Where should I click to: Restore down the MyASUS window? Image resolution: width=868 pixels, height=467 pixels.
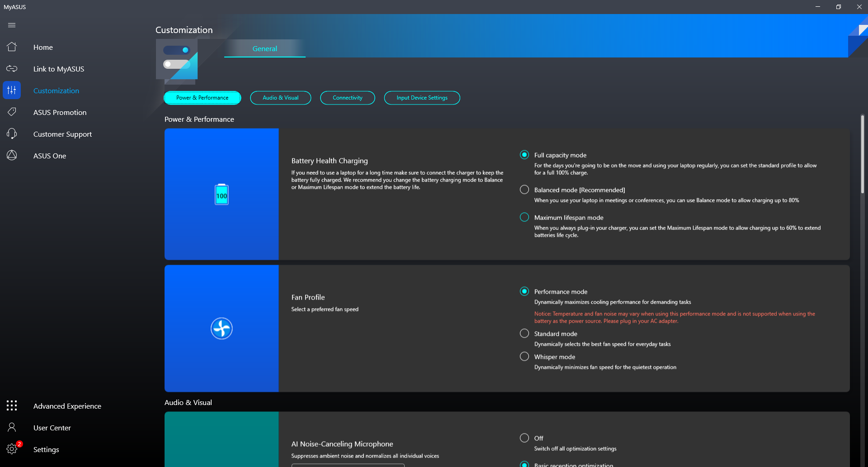pos(839,7)
